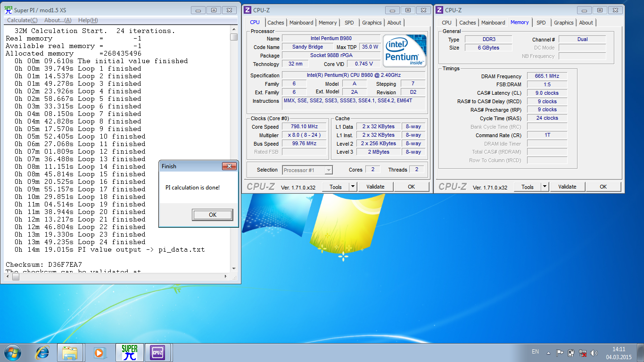
Task: Click Core VID value 0.745 V
Action: (x=363, y=64)
